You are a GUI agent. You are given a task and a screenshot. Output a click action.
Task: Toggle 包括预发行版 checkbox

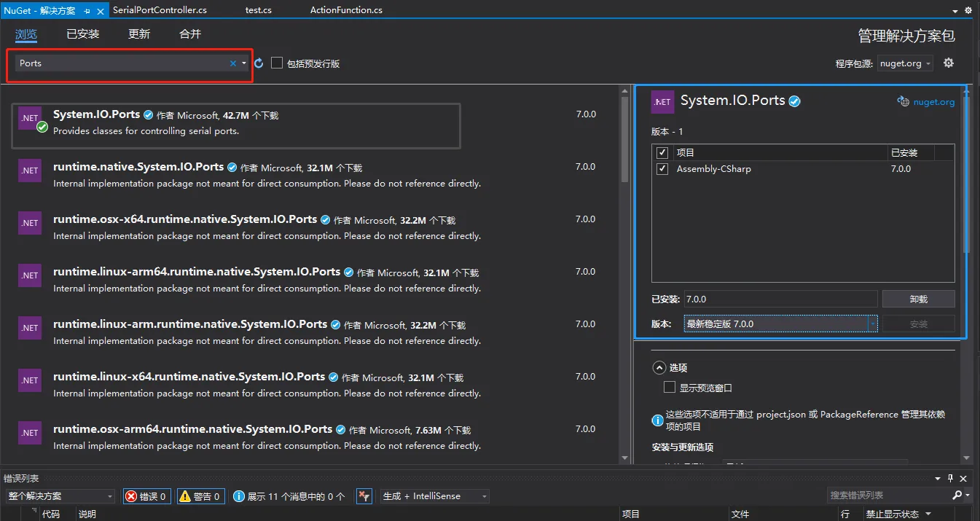coord(277,63)
